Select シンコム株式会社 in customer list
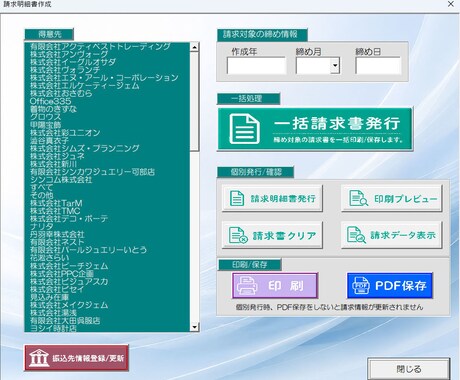The height and width of the screenshot is (380, 460). 107,180
